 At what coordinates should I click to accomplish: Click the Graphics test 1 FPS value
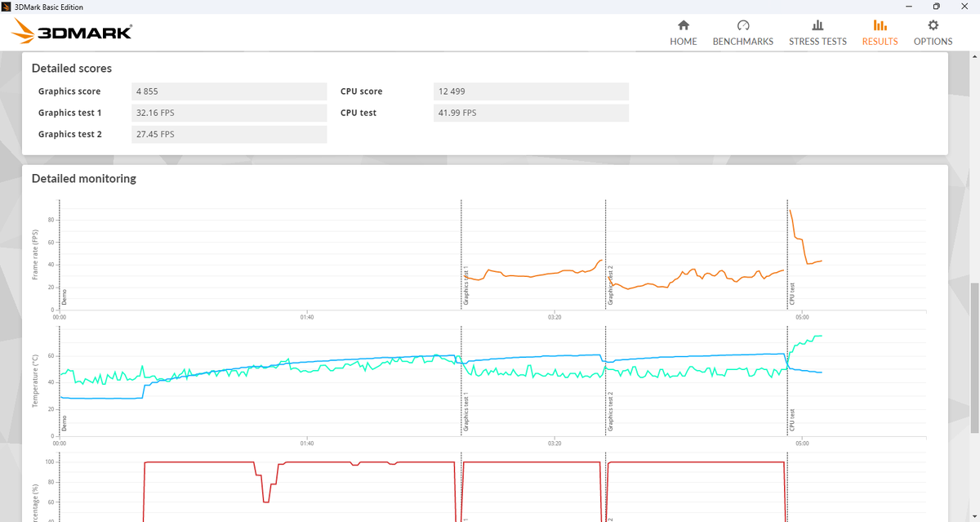click(x=229, y=113)
